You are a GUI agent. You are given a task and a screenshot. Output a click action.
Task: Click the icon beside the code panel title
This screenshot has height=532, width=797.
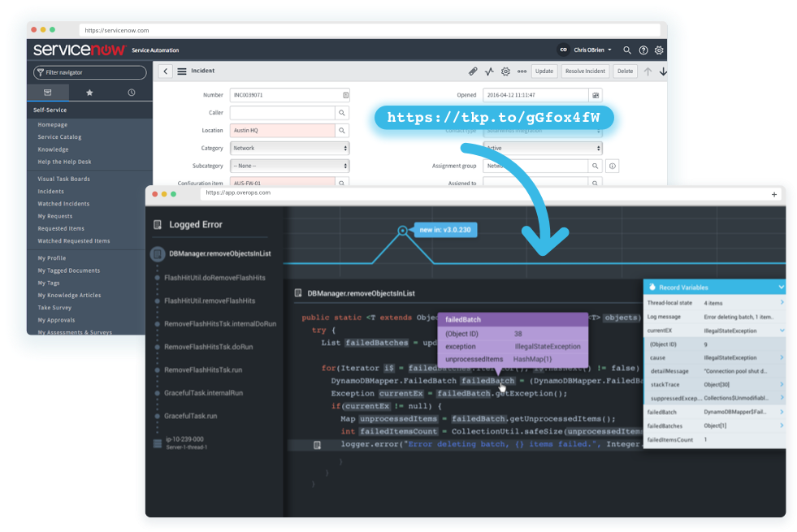pos(298,293)
